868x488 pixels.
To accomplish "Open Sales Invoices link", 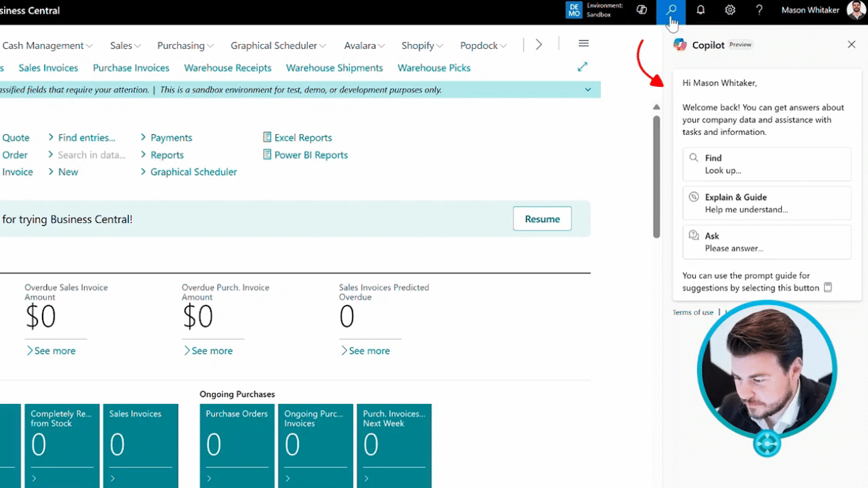I will point(48,67).
